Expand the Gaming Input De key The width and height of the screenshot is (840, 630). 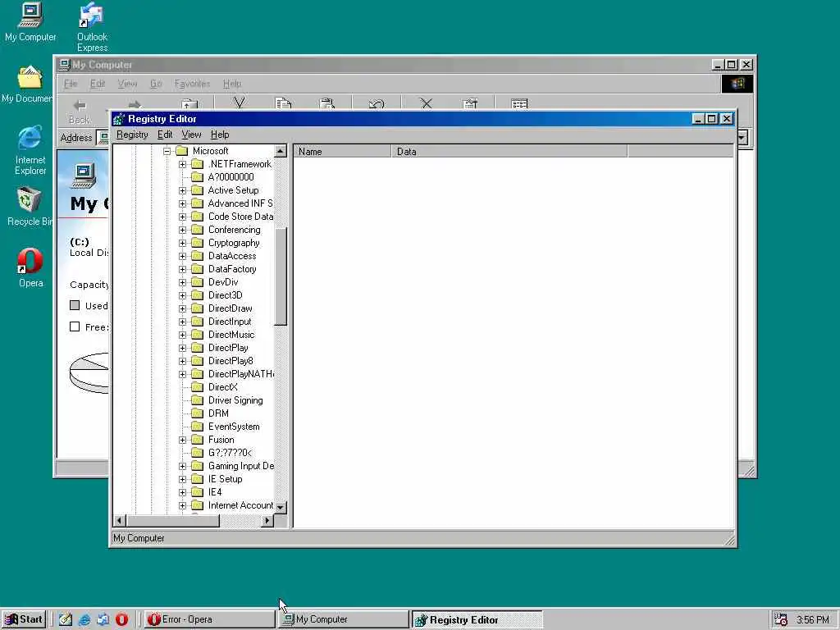(183, 466)
